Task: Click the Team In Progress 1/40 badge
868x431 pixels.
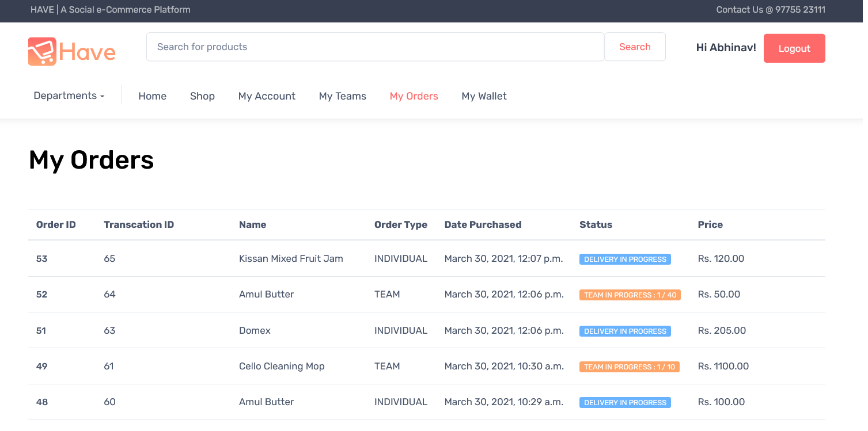Action: click(x=630, y=295)
